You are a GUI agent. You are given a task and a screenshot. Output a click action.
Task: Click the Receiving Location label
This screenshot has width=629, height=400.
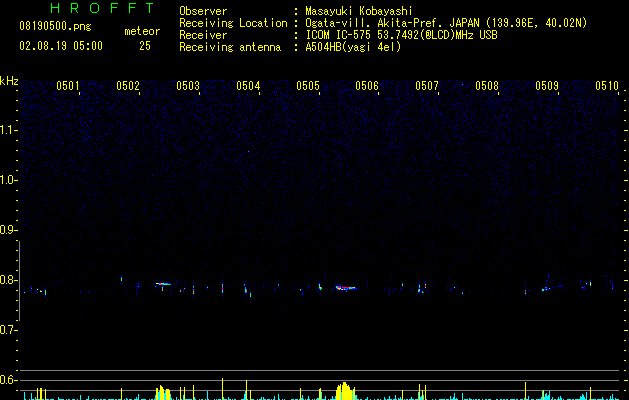point(233,23)
